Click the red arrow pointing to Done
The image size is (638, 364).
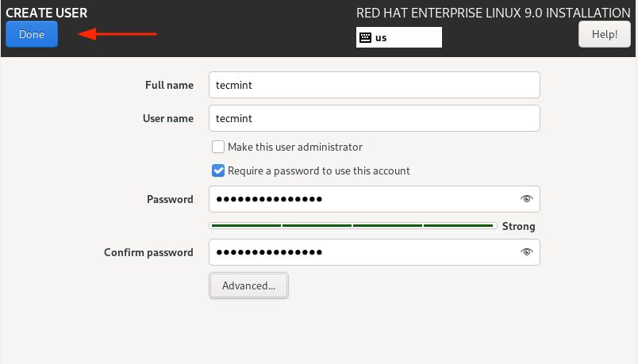[x=117, y=34]
